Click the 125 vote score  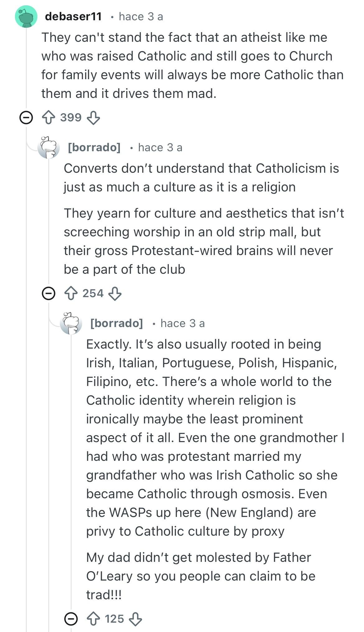[114, 619]
